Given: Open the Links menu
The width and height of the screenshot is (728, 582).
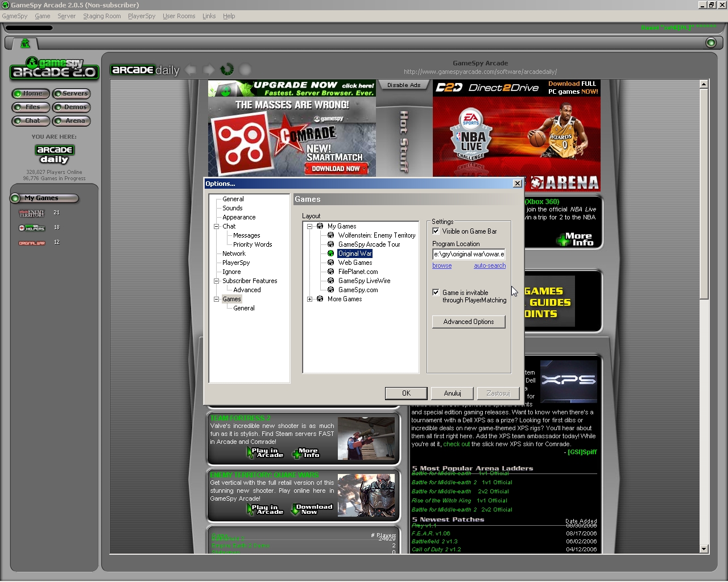Looking at the screenshot, I should [x=209, y=16].
